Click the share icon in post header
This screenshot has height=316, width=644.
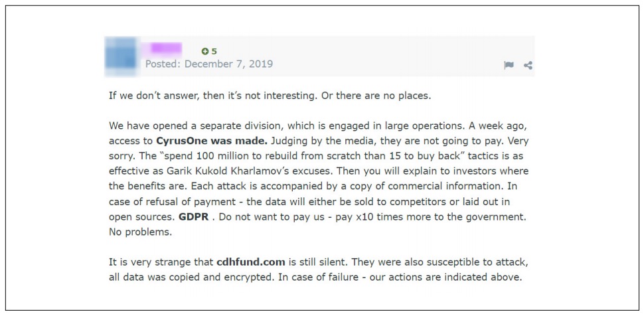click(528, 65)
